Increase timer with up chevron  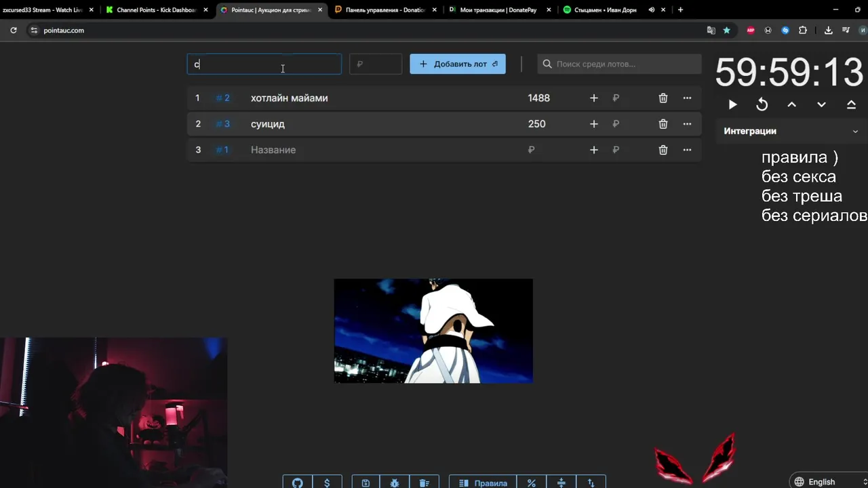(791, 104)
